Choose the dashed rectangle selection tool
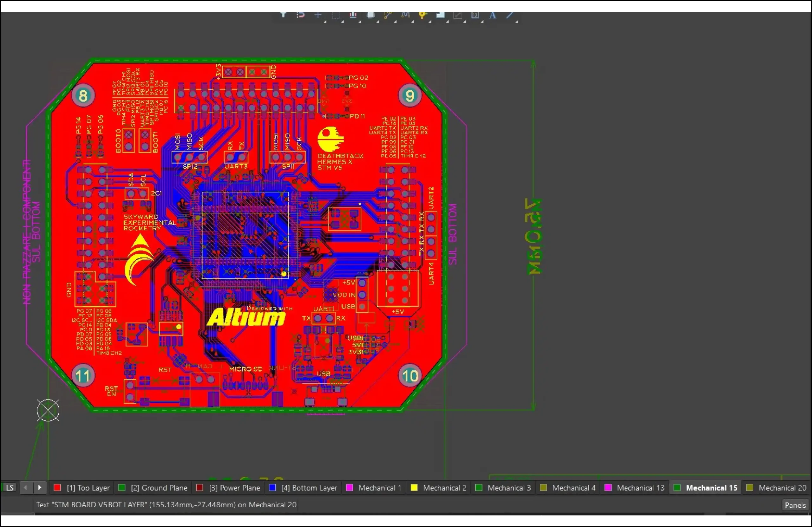Image resolution: width=812 pixels, height=527 pixels. pyautogui.click(x=335, y=15)
